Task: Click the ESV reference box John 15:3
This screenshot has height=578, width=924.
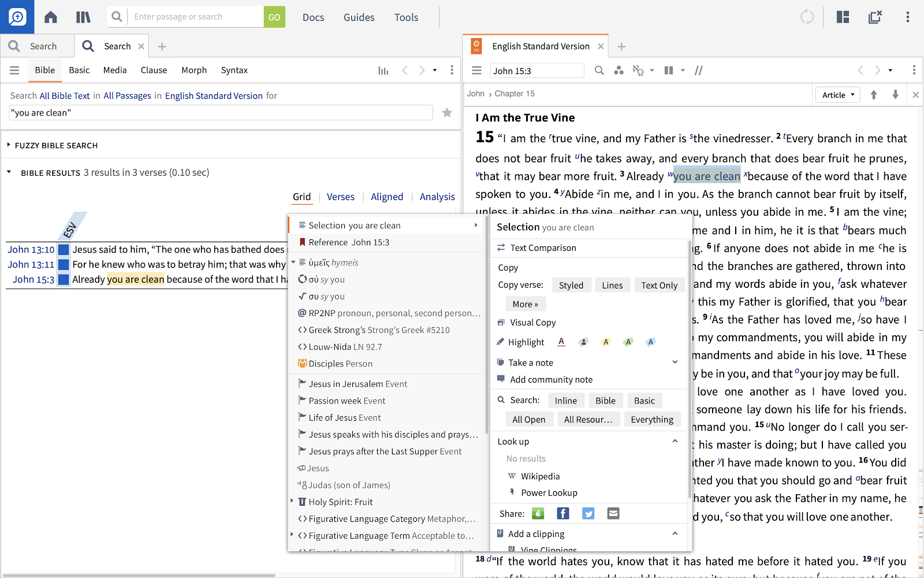Action: [537, 71]
